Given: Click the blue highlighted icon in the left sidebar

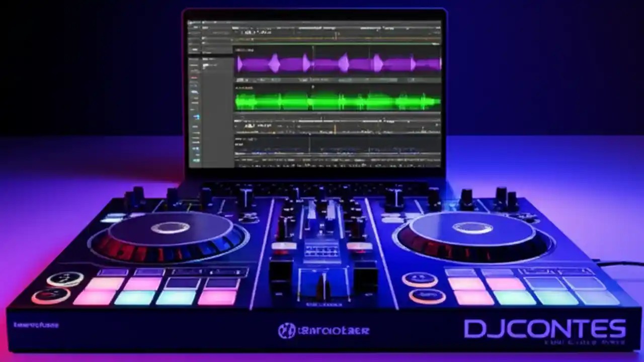Looking at the screenshot, I should [x=195, y=117].
